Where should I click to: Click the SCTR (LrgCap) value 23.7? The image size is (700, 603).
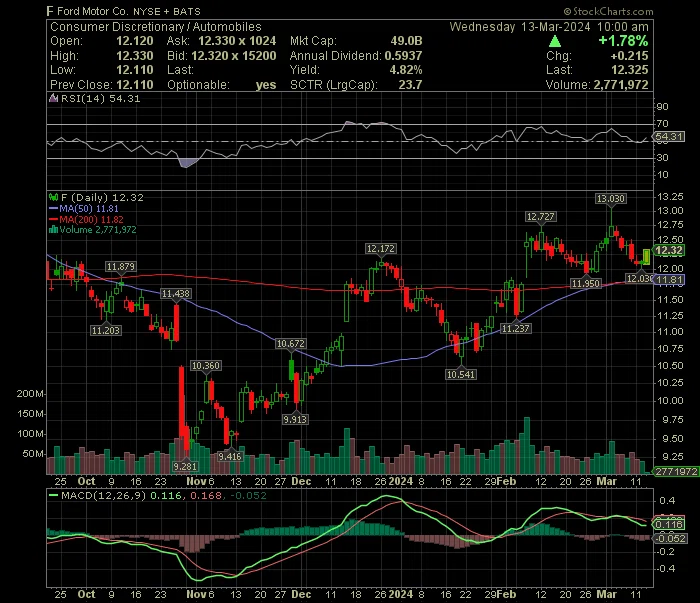click(410, 85)
